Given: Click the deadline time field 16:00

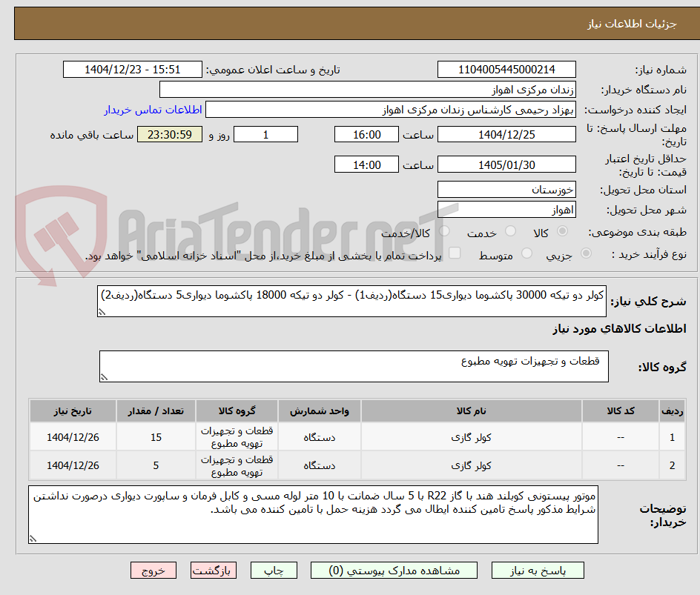Looking at the screenshot, I should 366,134.
